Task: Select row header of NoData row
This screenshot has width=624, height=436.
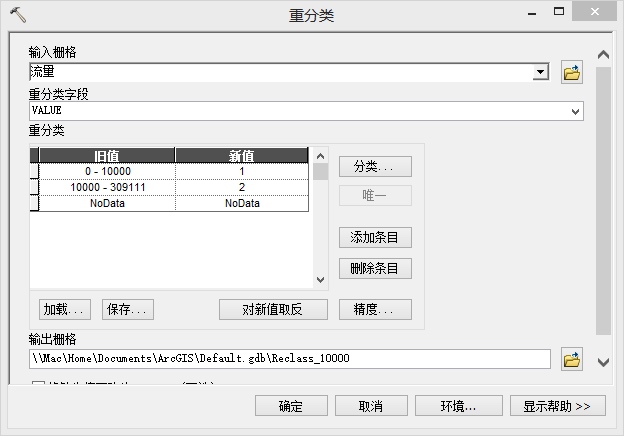Action: click(x=35, y=203)
